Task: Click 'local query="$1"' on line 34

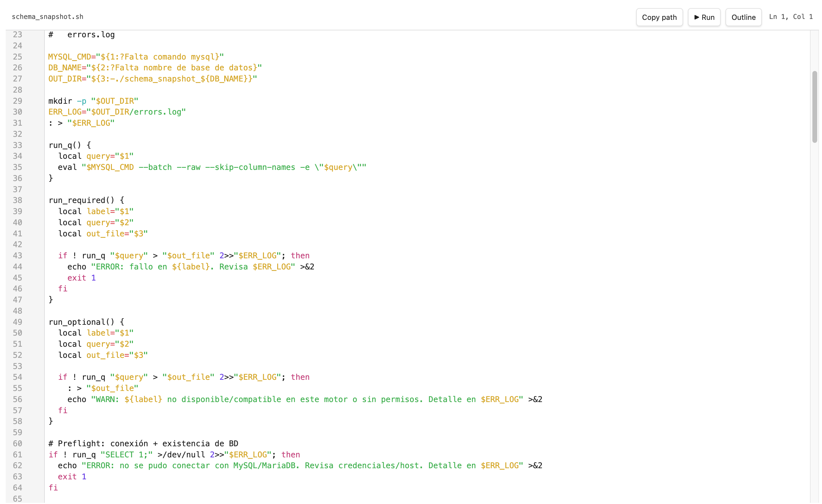Action: [x=96, y=156]
